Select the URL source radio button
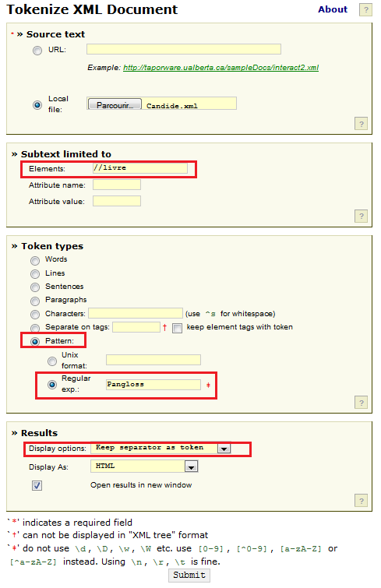381x588 pixels. pos(37,51)
